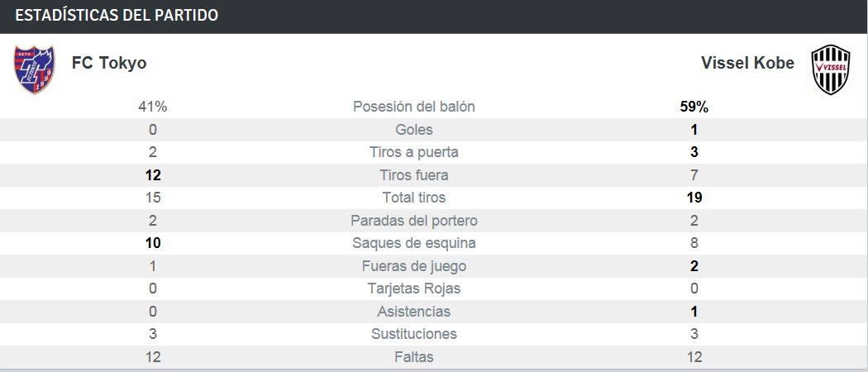Select the Tarjetas Rojas label

[x=413, y=289]
